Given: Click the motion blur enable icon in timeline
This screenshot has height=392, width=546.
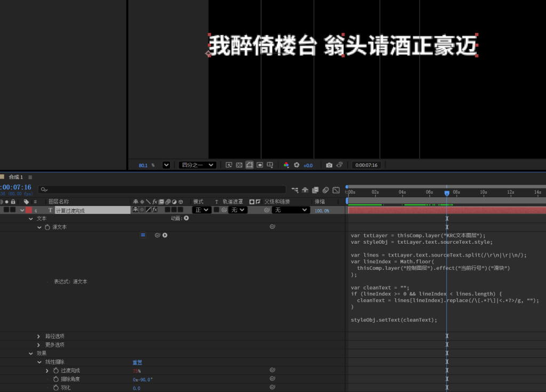Looking at the screenshot, I should point(325,190).
